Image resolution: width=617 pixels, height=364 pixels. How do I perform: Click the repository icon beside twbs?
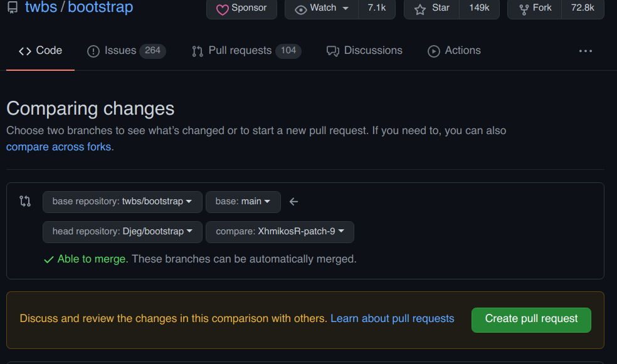pyautogui.click(x=13, y=8)
